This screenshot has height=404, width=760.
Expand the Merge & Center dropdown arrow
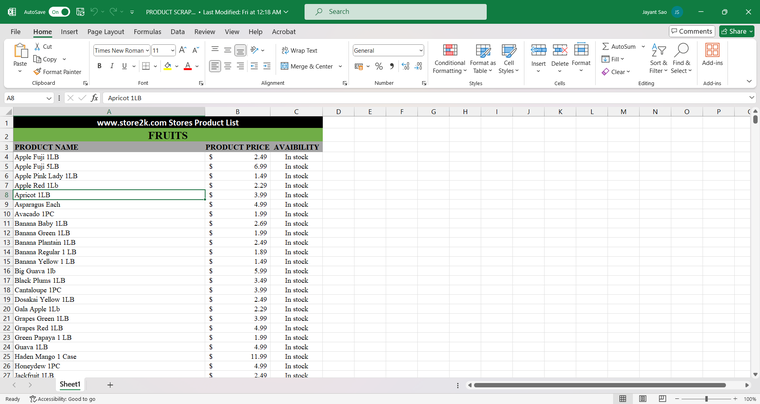pyautogui.click(x=342, y=66)
